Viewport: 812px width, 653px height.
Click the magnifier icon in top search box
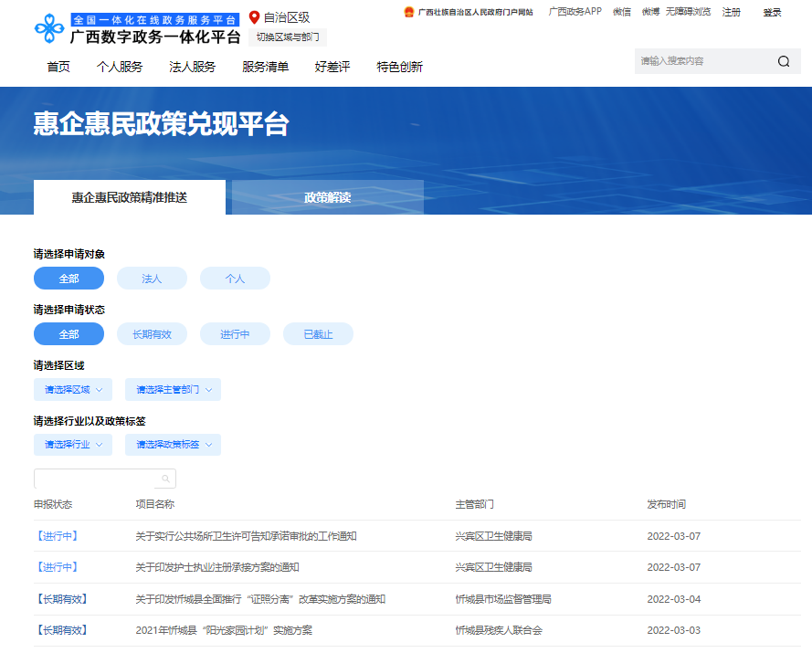(784, 61)
